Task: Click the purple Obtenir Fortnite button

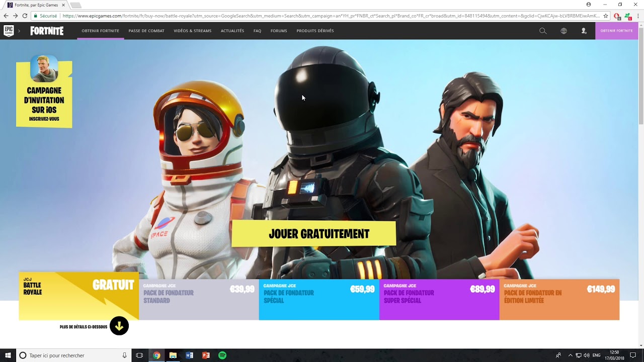Action: click(x=617, y=31)
